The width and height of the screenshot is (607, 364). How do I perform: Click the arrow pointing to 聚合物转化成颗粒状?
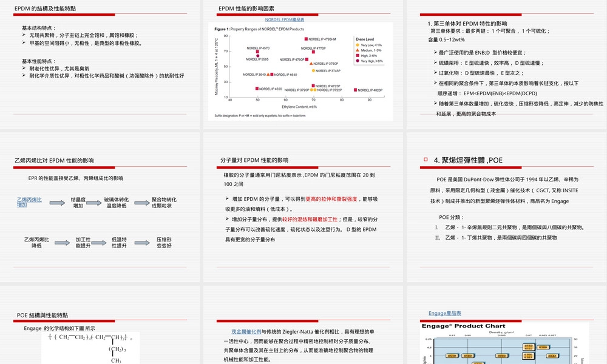point(142,203)
